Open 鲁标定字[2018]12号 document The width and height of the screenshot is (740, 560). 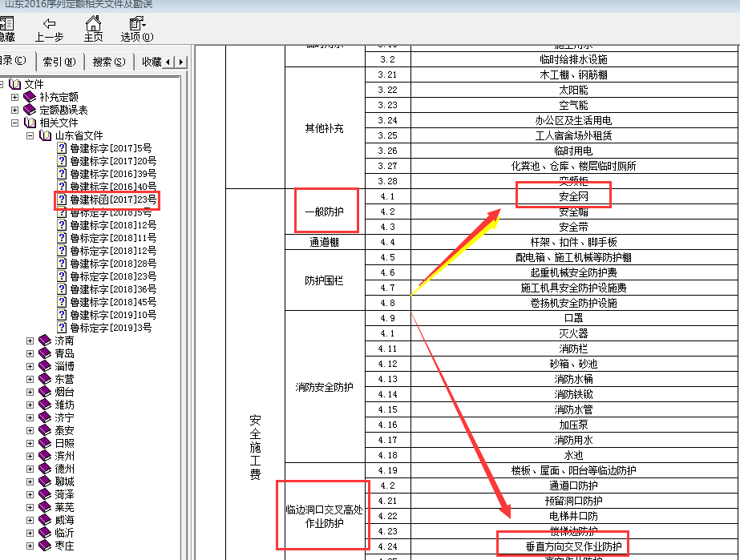113,251
